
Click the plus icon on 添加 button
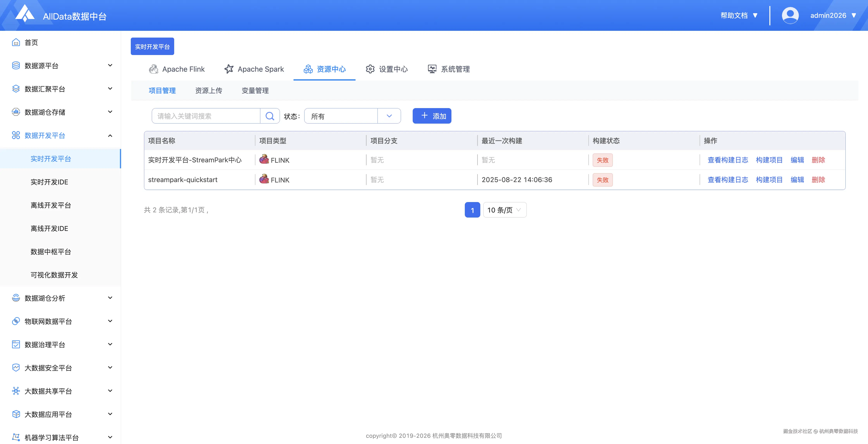click(x=425, y=115)
